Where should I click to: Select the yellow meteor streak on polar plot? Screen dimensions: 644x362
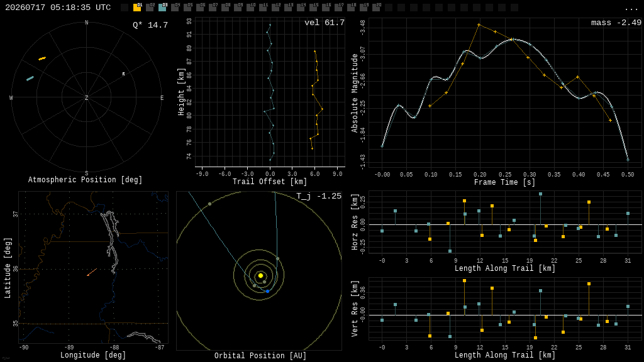point(42,58)
